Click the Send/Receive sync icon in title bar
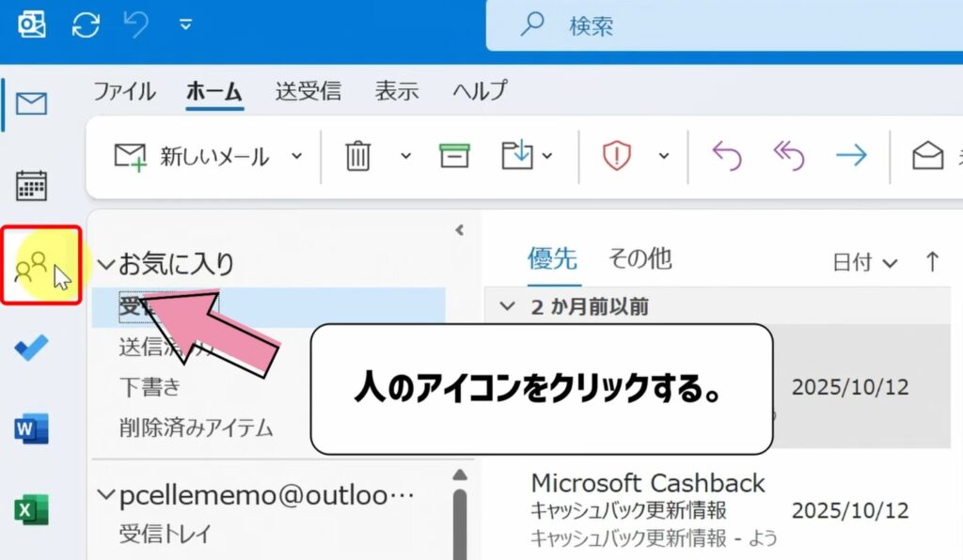This screenshot has height=560, width=963. click(86, 25)
